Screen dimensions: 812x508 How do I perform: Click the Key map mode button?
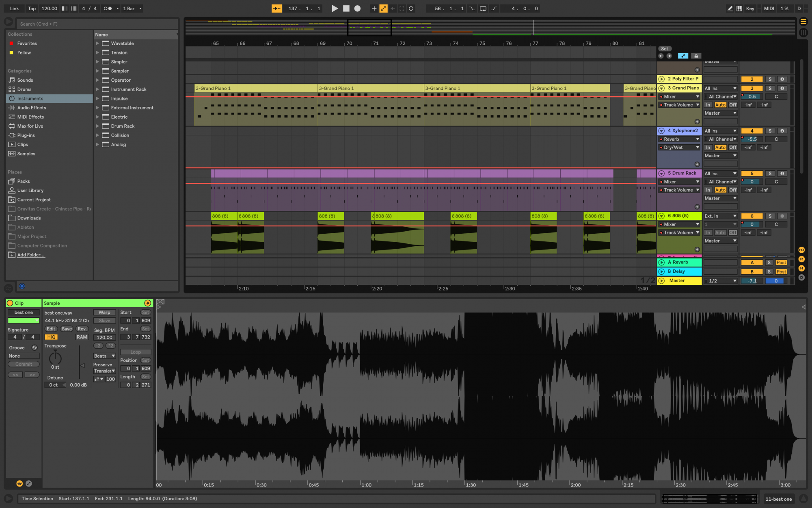pyautogui.click(x=750, y=8)
